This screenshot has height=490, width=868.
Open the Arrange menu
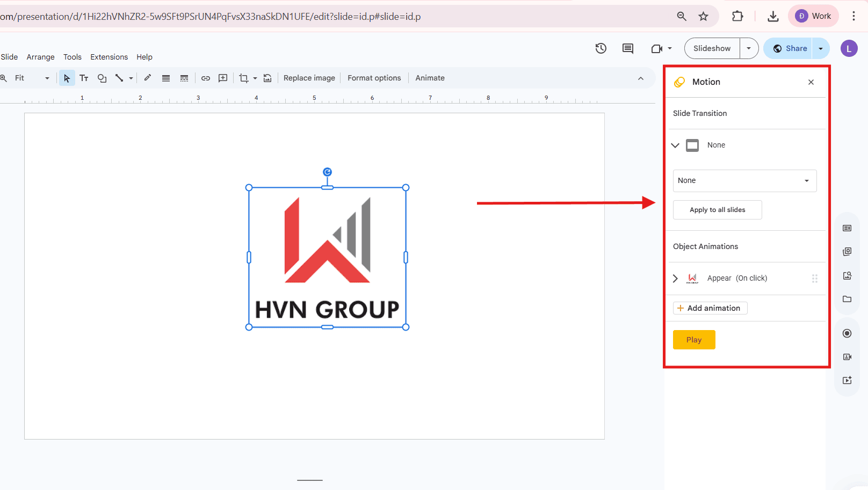[x=40, y=57]
